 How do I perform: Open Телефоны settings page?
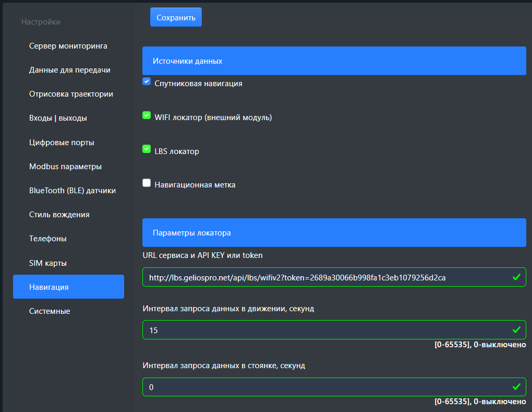pos(48,239)
